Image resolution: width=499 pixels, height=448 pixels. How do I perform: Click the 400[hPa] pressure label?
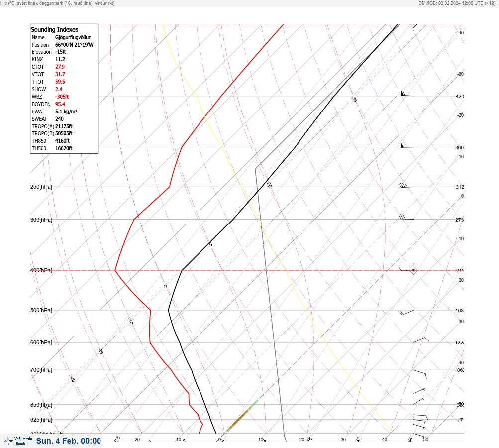coord(41,270)
